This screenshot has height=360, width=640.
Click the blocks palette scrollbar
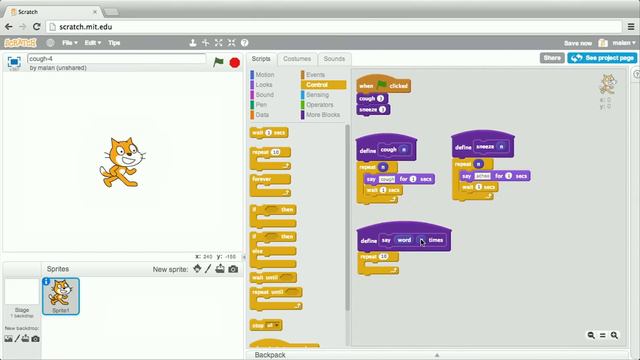347,218
